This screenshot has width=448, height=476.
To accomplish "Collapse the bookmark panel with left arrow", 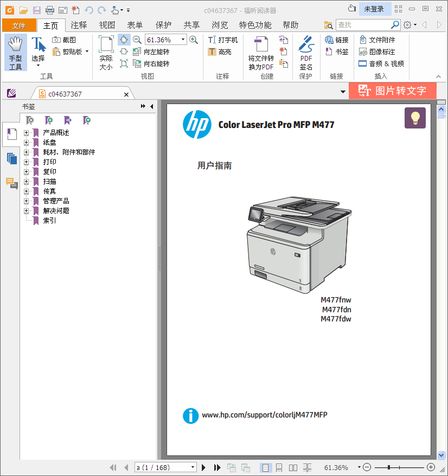I will tap(151, 106).
